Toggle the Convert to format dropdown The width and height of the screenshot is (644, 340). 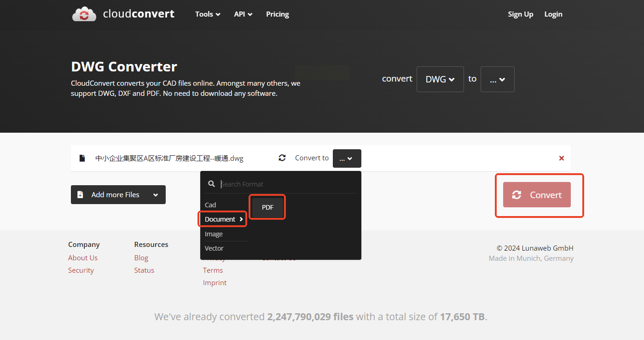(347, 158)
